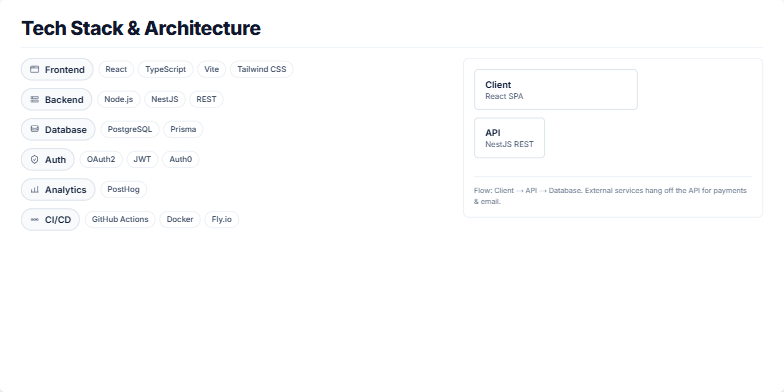Select the NestJS chip
This screenshot has height=392, width=784.
[165, 100]
